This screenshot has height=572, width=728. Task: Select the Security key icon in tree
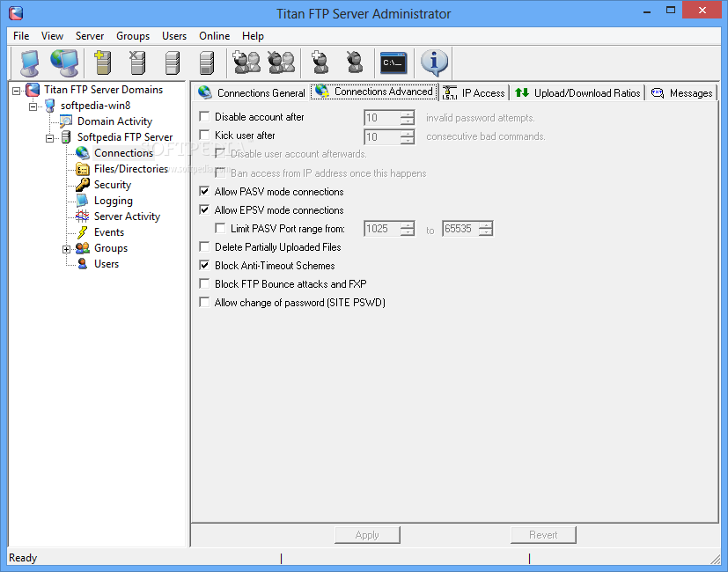pos(83,185)
